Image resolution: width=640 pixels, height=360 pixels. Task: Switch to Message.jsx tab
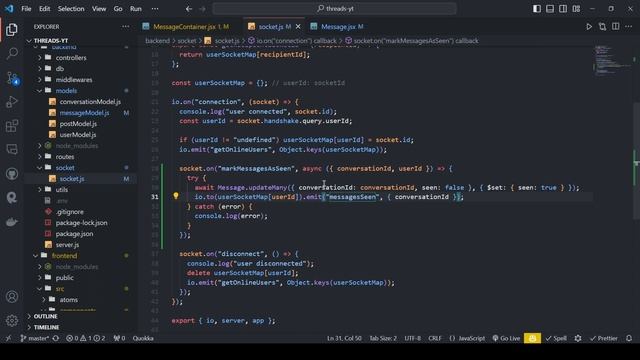[342, 27]
